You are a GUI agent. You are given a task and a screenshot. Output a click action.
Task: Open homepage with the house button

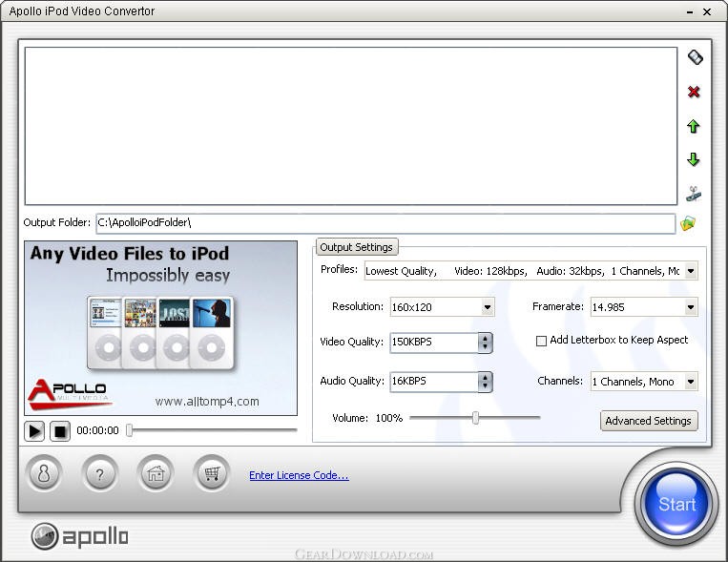[x=156, y=474]
